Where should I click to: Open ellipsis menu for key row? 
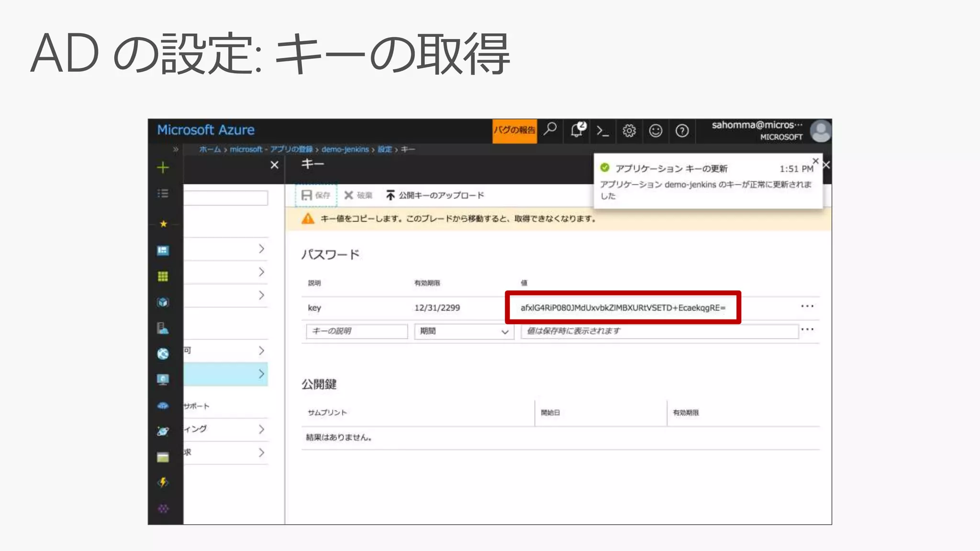tap(807, 307)
